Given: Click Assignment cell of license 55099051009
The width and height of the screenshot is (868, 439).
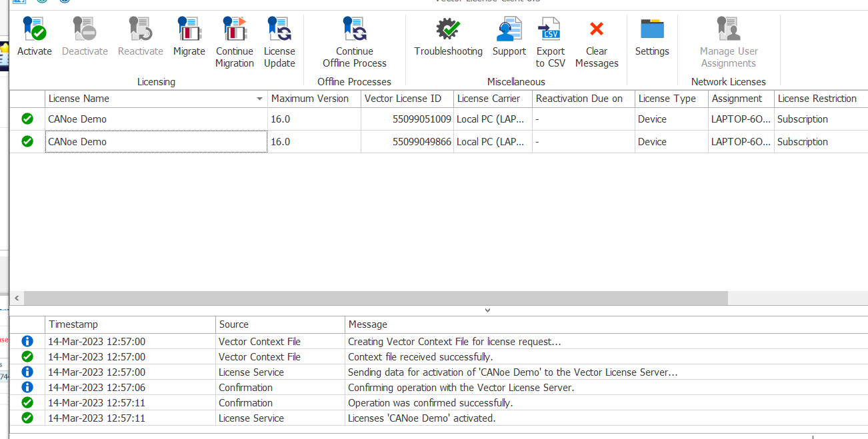Looking at the screenshot, I should pyautogui.click(x=741, y=119).
